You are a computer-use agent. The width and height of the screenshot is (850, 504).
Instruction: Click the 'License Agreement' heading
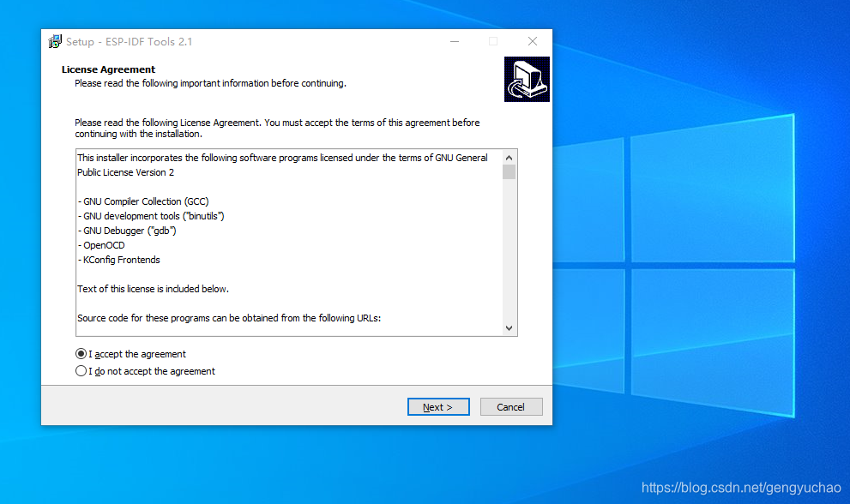[108, 69]
